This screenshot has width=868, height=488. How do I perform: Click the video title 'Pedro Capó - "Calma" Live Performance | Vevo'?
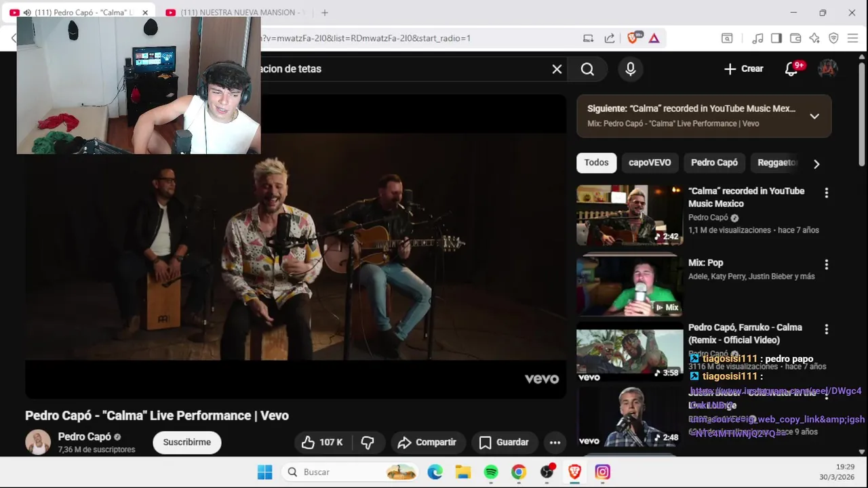pyautogui.click(x=157, y=415)
